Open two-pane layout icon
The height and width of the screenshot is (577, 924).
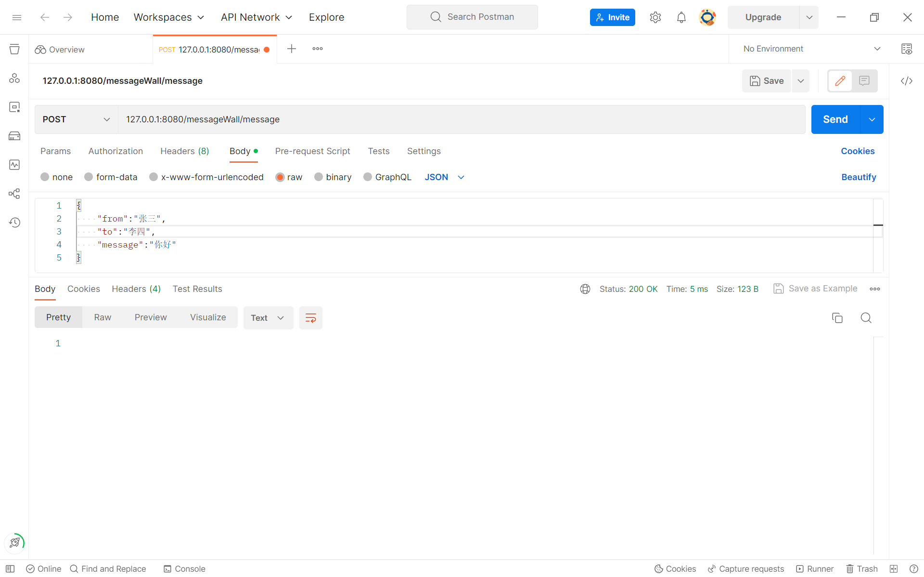click(894, 569)
